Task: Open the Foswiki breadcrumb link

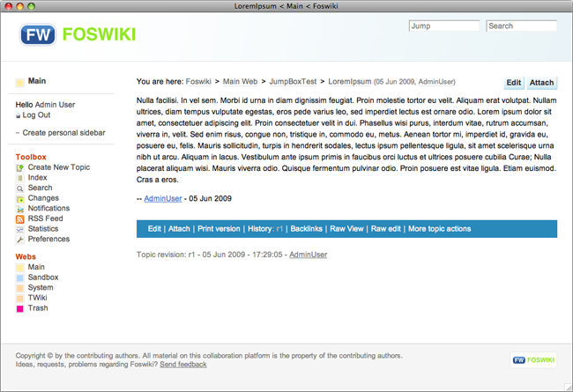Action: click(198, 81)
